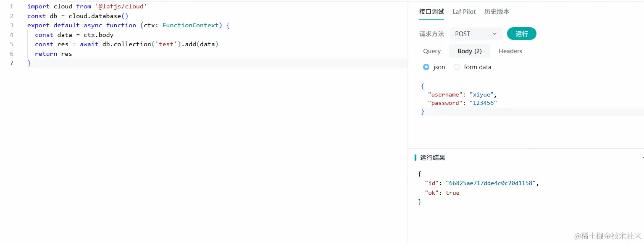Click the return res statement on line 6
Image resolution: width=644 pixels, height=243 pixels.
[x=55, y=54]
